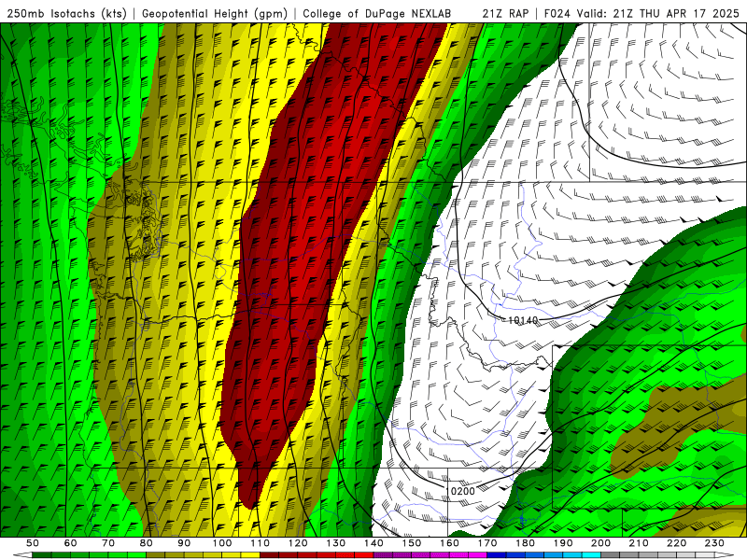
Task: Click the '70' value on the color scale
Action: (x=108, y=543)
